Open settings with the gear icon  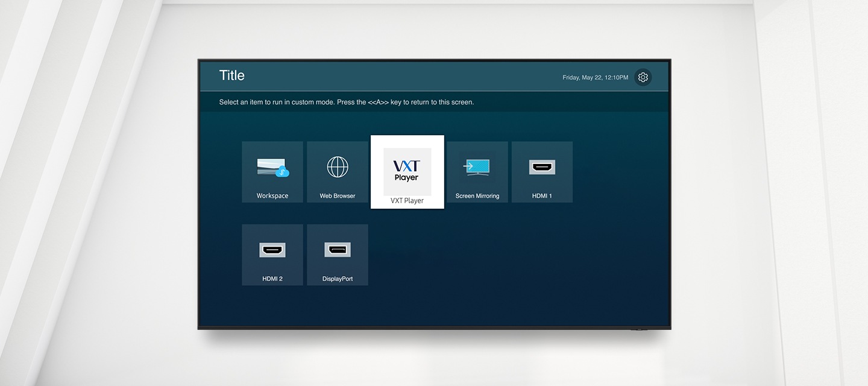tap(643, 77)
